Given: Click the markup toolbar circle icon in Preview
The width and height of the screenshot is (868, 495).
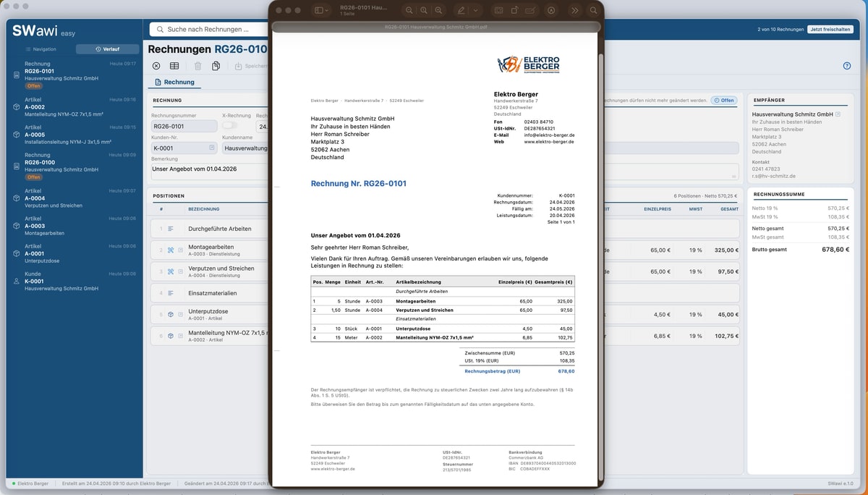Looking at the screenshot, I should (552, 11).
